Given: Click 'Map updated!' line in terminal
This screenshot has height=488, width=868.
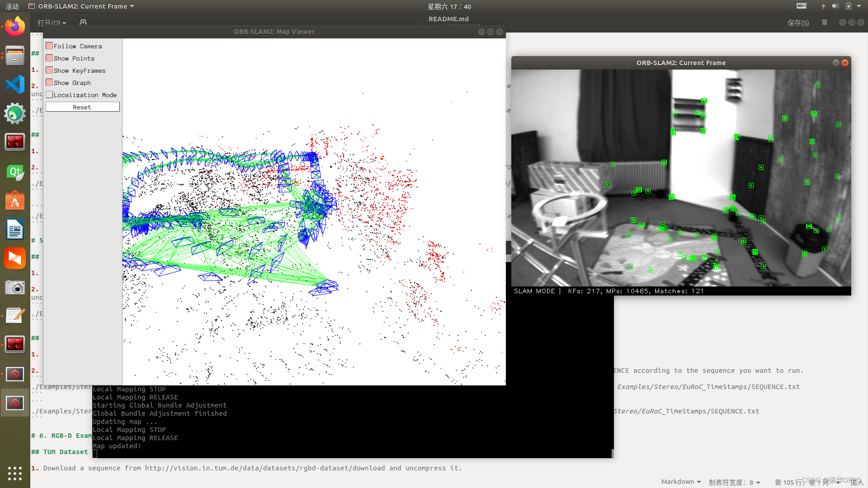Looking at the screenshot, I should 117,446.
